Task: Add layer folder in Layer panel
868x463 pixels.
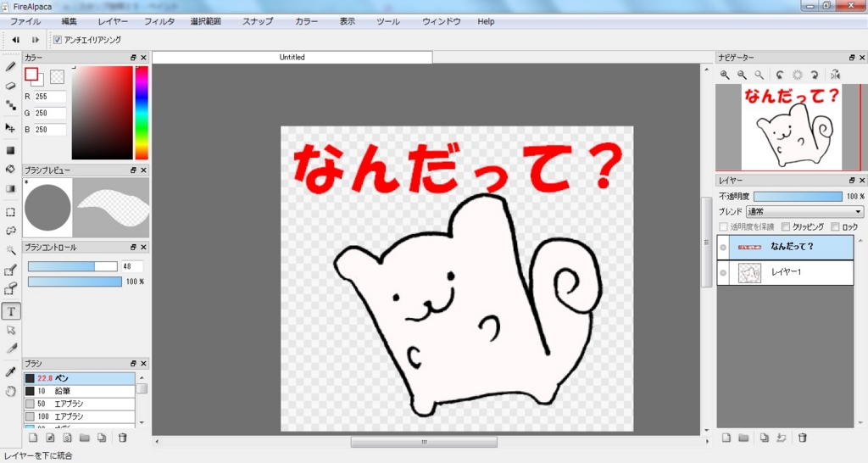Action: point(743,438)
